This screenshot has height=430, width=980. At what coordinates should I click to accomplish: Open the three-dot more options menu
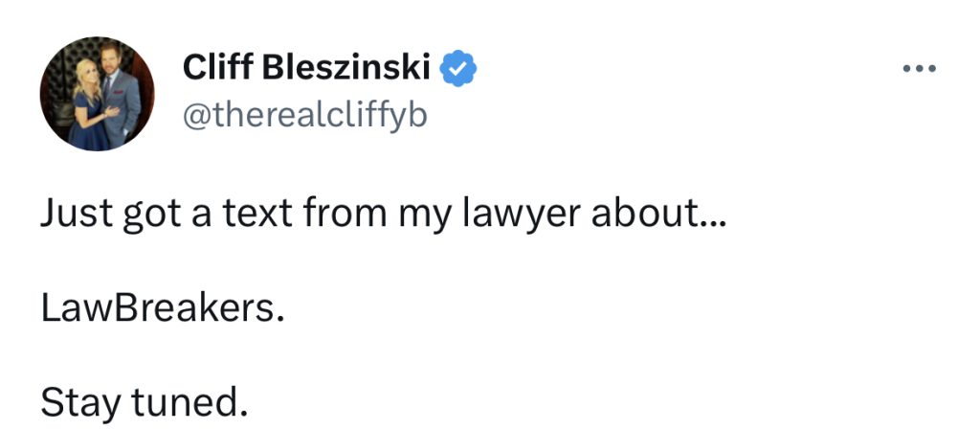click(920, 69)
